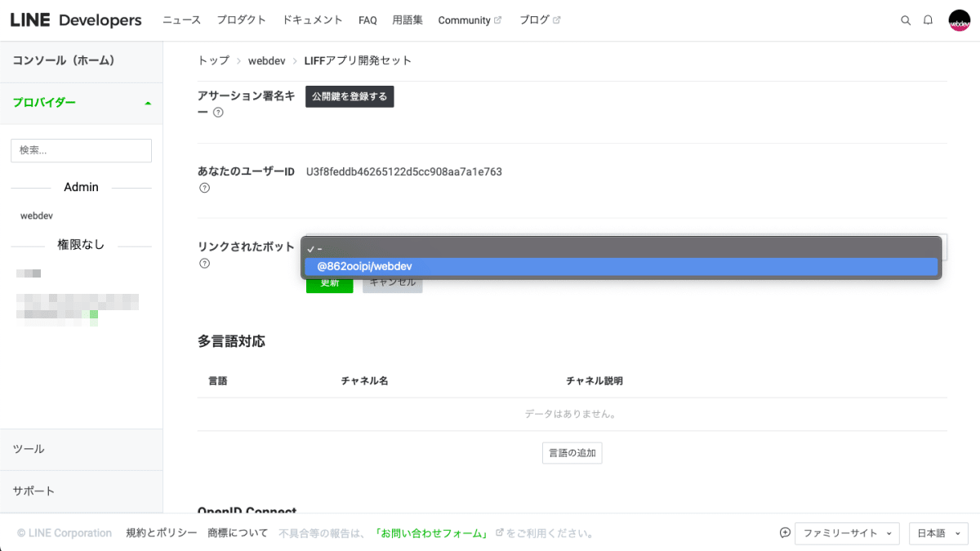Go to webdev breadcrumb link
This screenshot has width=980, height=551.
tap(266, 60)
